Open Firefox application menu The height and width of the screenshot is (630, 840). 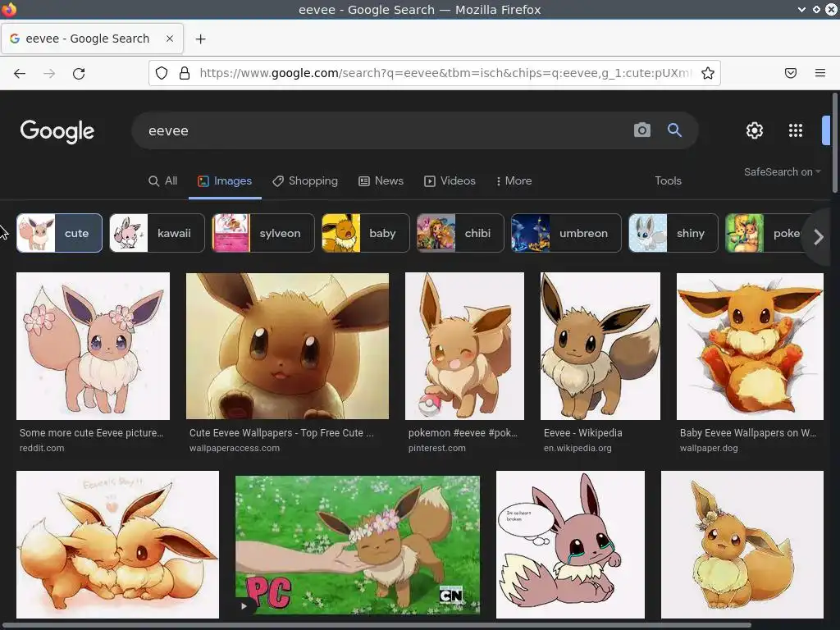(820, 73)
